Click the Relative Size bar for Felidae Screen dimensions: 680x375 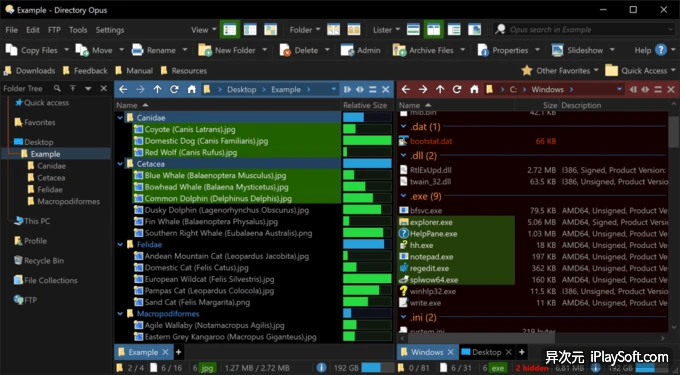367,245
